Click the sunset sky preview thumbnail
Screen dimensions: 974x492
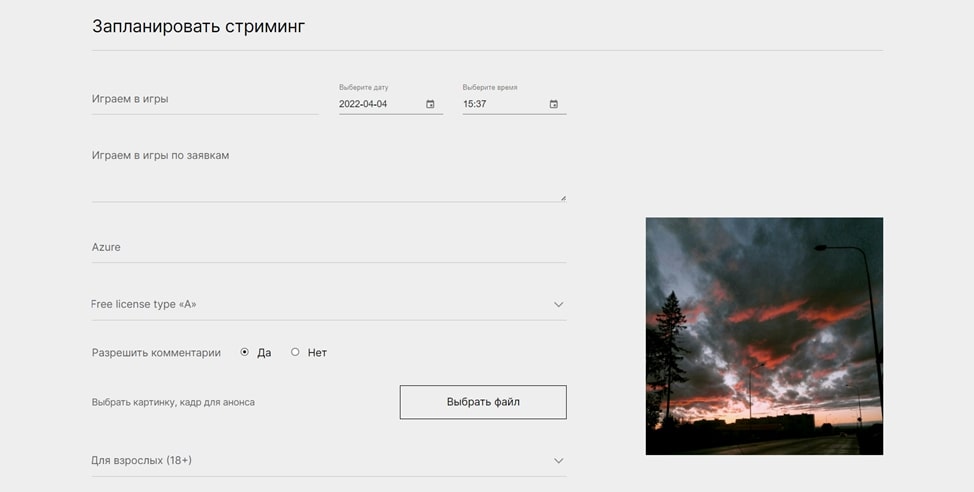(x=764, y=336)
